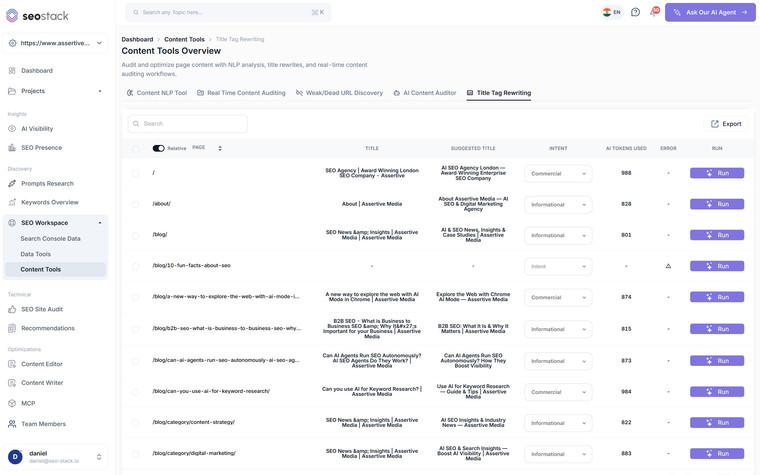Select the checkbox for the / page row
Image resolution: width=760 pixels, height=475 pixels.
(135, 174)
